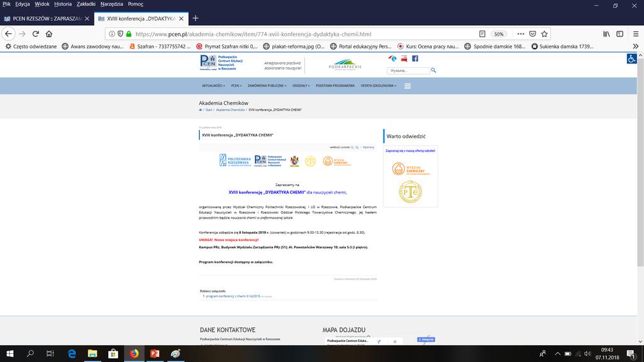Viewport: 644px width, 362px height.
Task: Show more bookmarks chevron
Action: click(x=635, y=47)
